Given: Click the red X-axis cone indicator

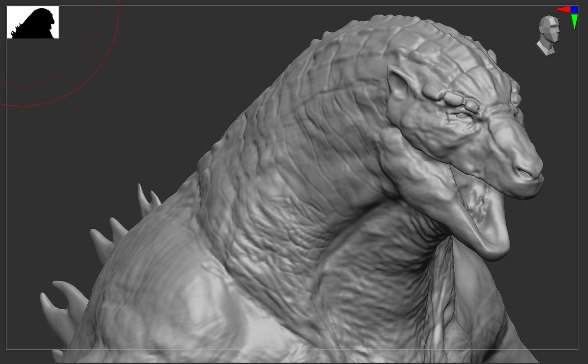Looking at the screenshot, I should (563, 9).
